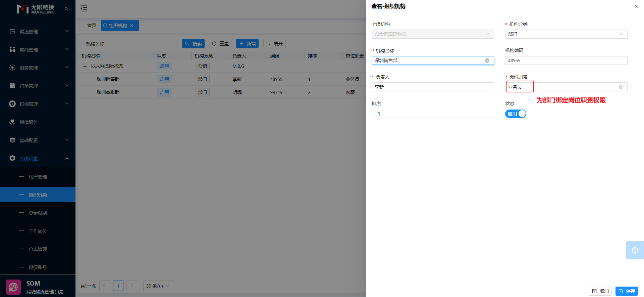Screen dimensions: 644x297
Task: Close the 查看-组织机构 drawer
Action: [x=636, y=6]
